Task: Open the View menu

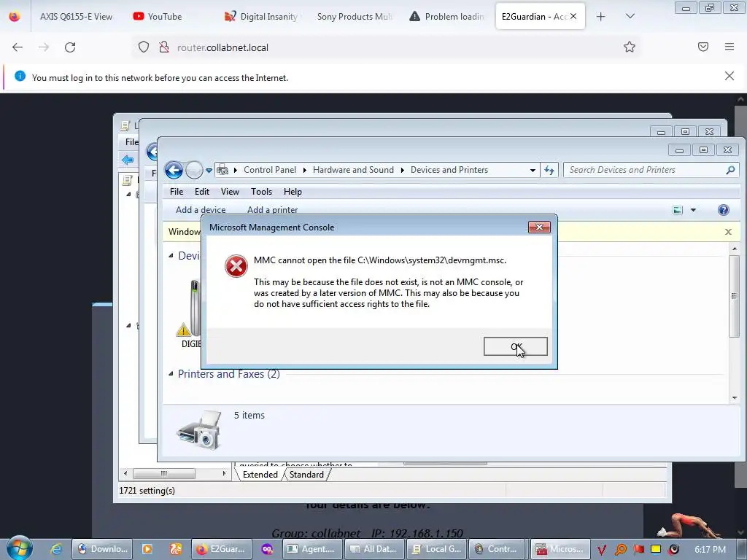Action: coord(230,192)
